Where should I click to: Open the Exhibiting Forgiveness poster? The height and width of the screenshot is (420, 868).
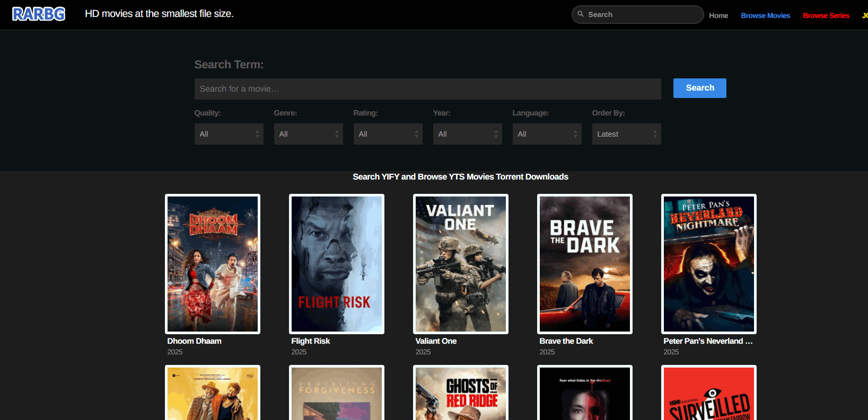click(337, 392)
